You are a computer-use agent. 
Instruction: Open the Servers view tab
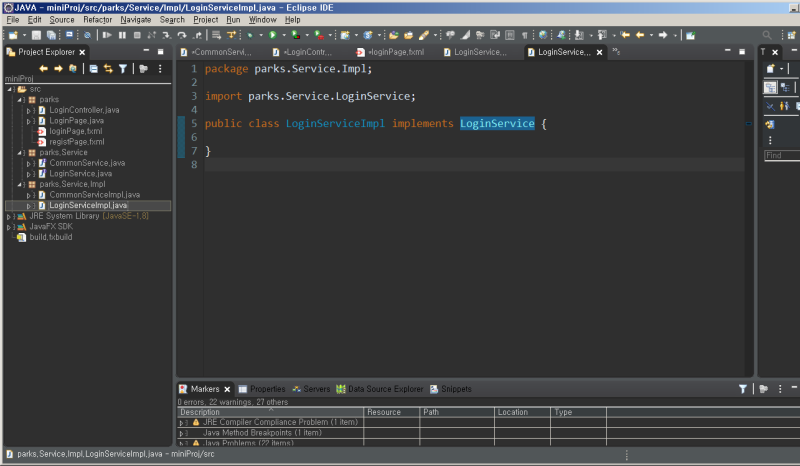click(x=311, y=389)
